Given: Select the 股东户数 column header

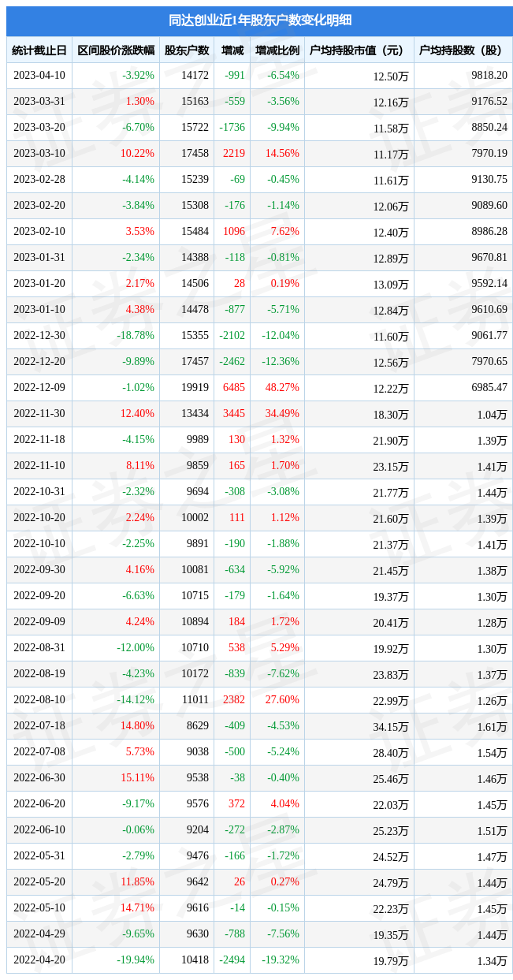Looking at the screenshot, I should click(187, 50).
